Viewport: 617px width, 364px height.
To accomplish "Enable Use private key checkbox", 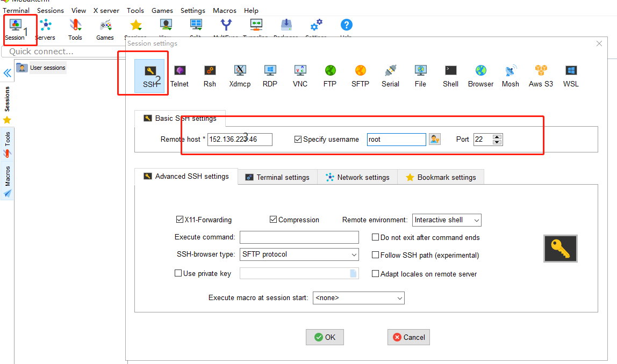I will 178,273.
